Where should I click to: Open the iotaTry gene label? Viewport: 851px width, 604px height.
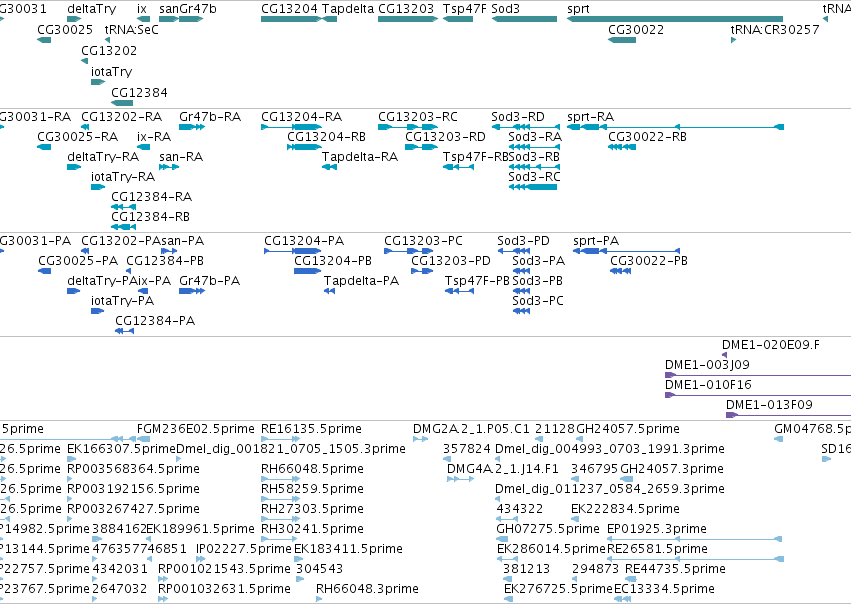click(x=111, y=72)
